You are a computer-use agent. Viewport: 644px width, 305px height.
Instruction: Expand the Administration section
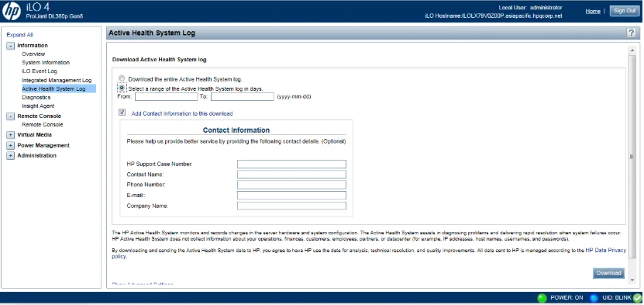pyautogui.click(x=10, y=156)
